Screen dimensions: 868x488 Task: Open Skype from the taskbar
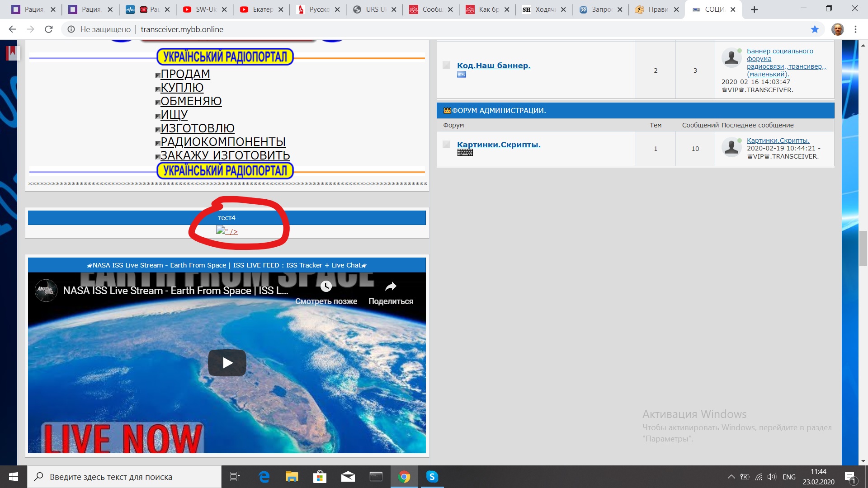(x=432, y=477)
